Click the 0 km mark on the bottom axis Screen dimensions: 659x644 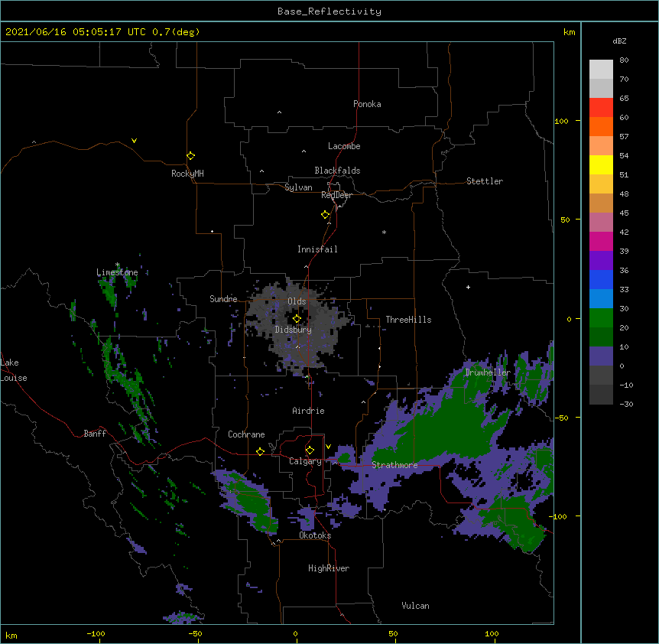[295, 633]
